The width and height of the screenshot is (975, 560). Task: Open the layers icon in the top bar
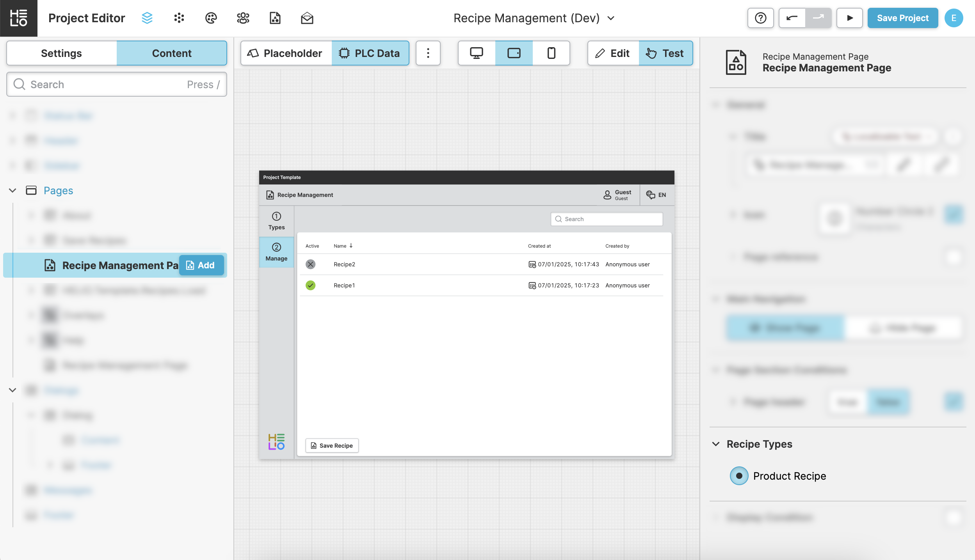147,18
